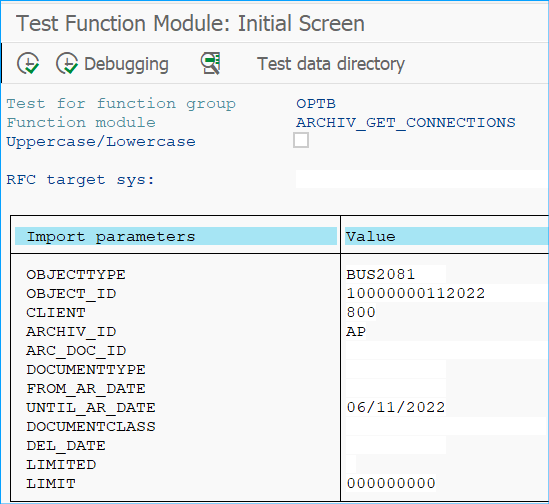
Task: Click the FROM_AR_DATE value field
Action: pos(396,388)
